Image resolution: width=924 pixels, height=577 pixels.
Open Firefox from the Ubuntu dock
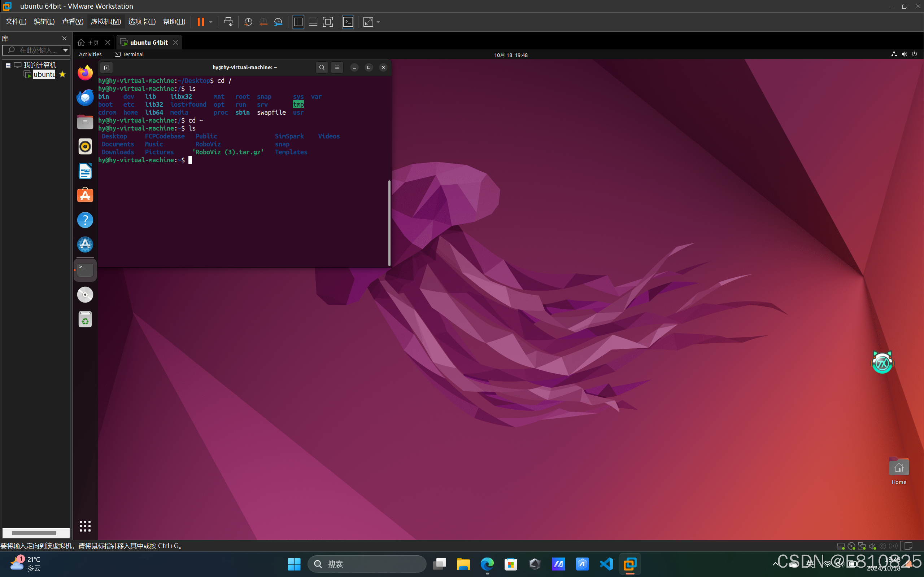pyautogui.click(x=85, y=73)
